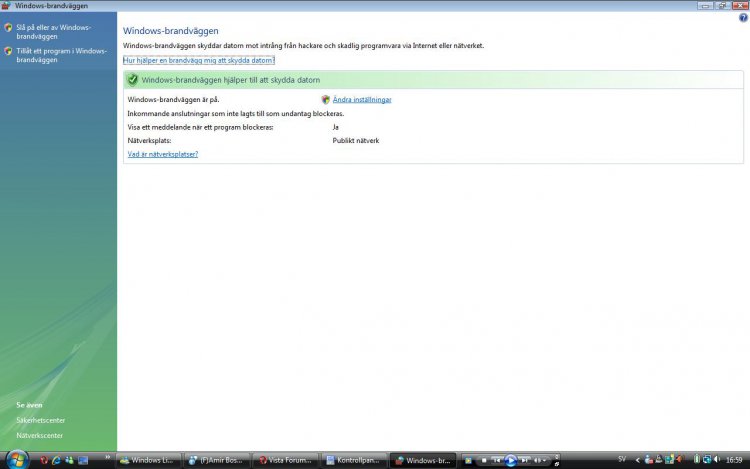Click the green battery tray icon
The height and width of the screenshot is (469, 750).
[696, 459]
